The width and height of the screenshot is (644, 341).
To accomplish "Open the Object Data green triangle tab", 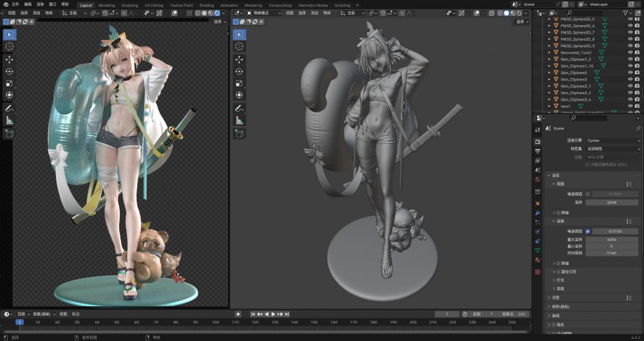I will point(538,251).
